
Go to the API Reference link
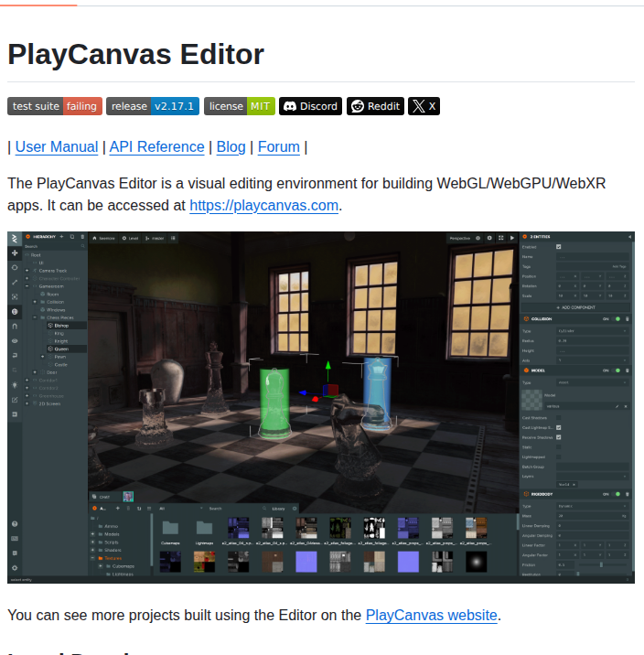[x=156, y=147]
